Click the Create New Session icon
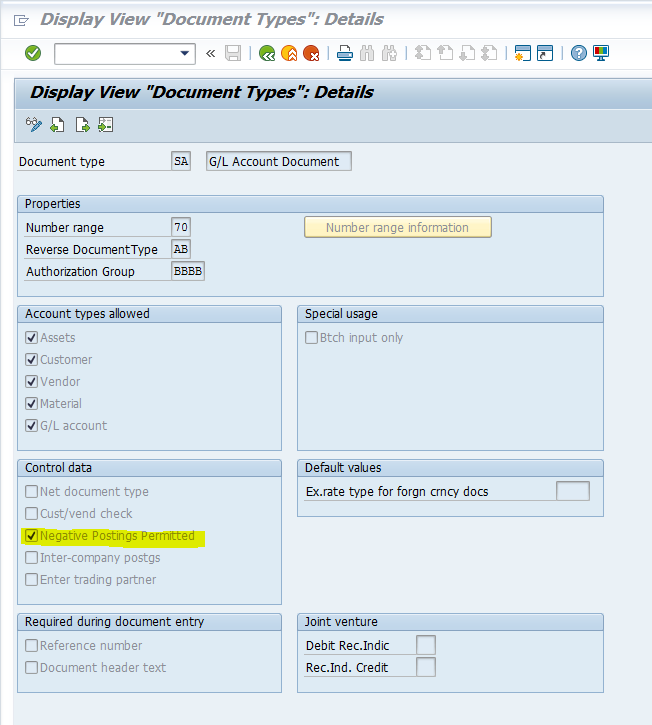This screenshot has height=725, width=652. 523,54
